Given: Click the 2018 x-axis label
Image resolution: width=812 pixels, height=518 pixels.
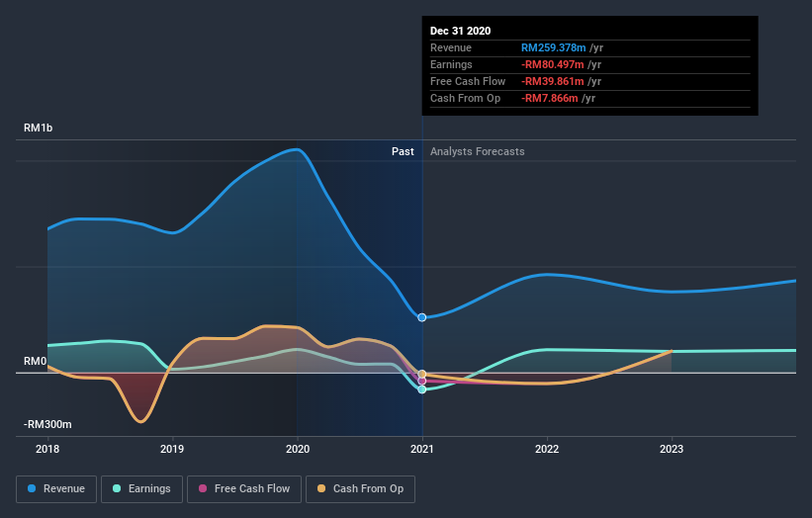Looking at the screenshot, I should click(47, 449).
